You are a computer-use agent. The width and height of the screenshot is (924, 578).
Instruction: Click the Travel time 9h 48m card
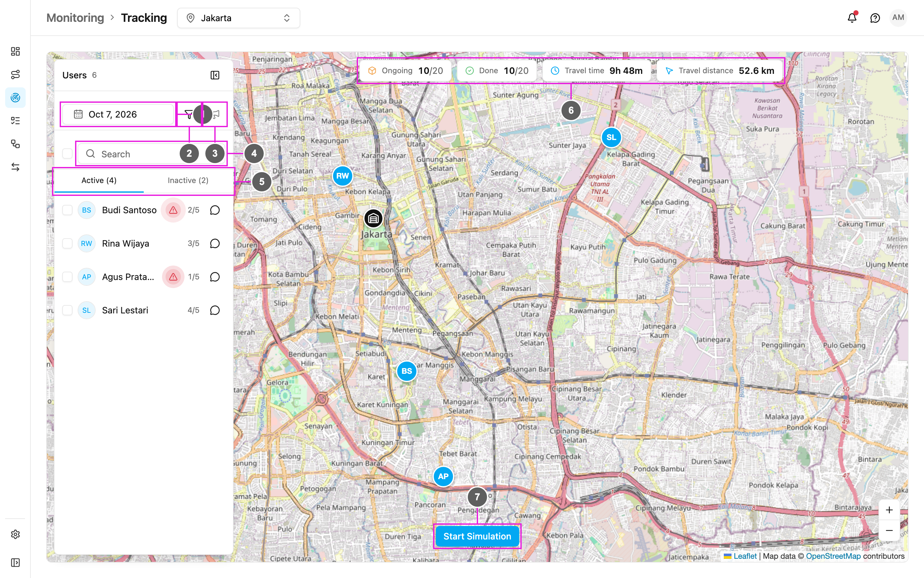point(597,71)
